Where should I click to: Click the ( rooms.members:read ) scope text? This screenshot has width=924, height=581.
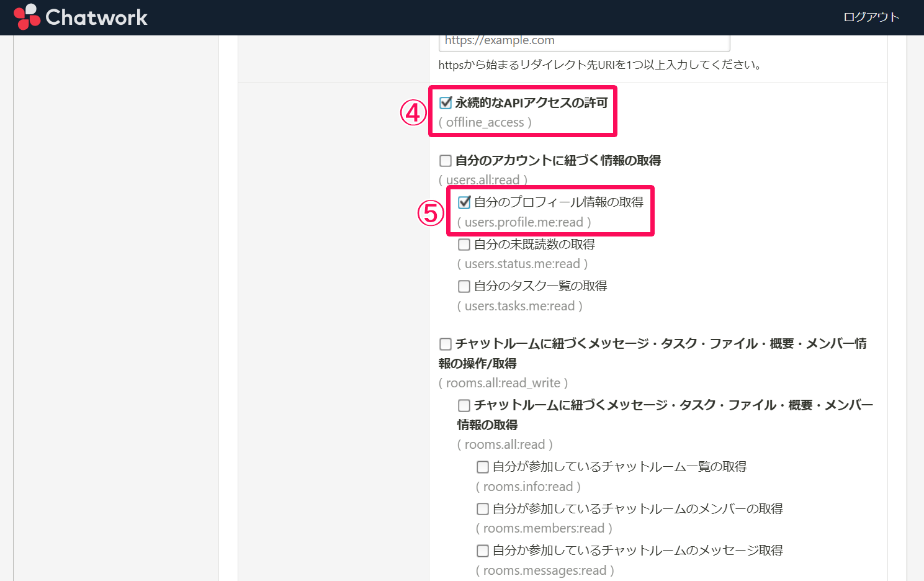(x=544, y=528)
